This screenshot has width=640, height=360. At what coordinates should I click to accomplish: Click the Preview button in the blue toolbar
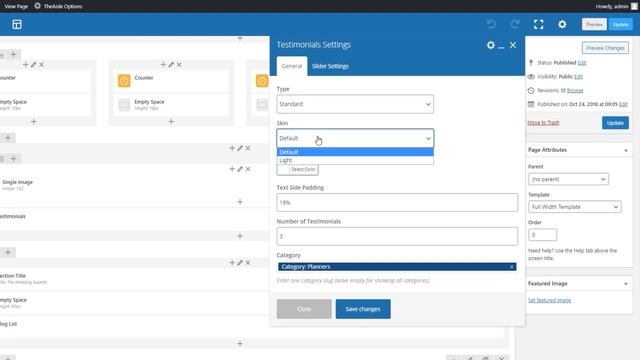coord(594,24)
